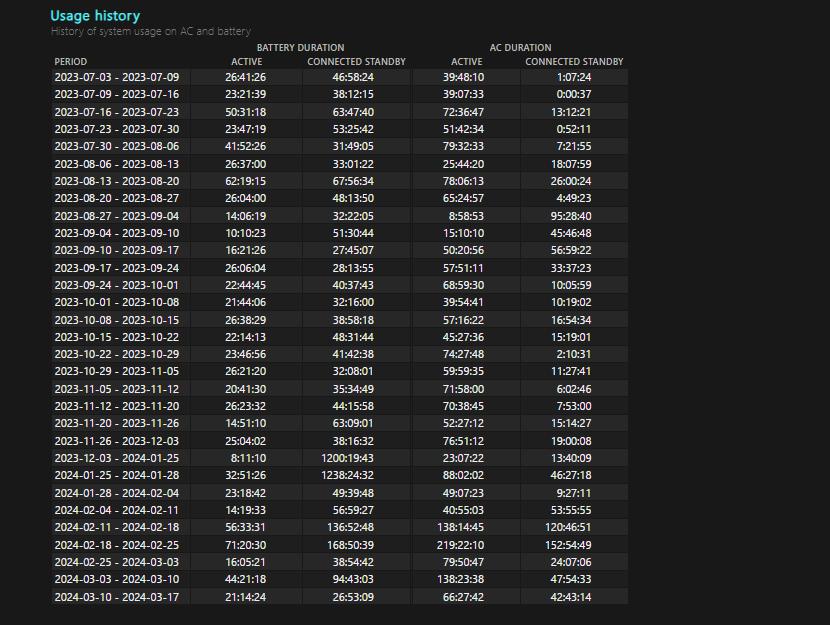The height and width of the screenshot is (625, 830).
Task: Select the 62:19:15 battery active cell
Action: [x=246, y=181]
